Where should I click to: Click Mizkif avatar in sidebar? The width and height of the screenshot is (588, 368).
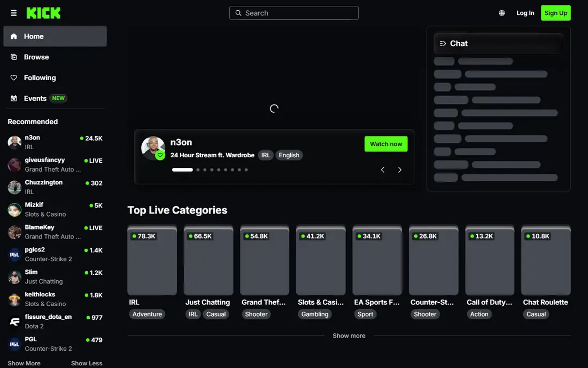[14, 210]
